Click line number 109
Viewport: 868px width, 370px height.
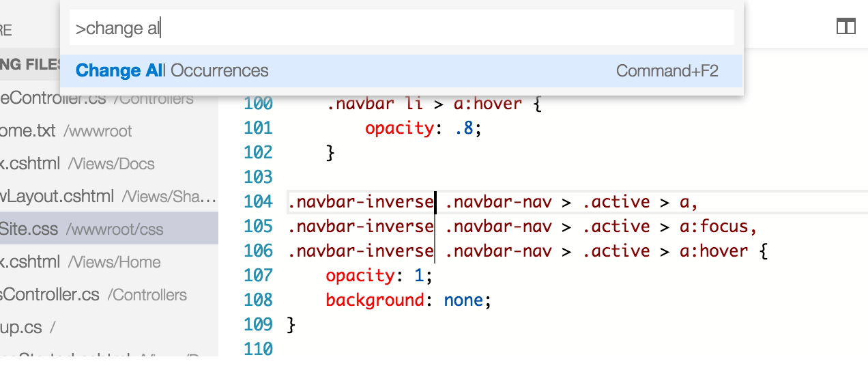point(258,325)
